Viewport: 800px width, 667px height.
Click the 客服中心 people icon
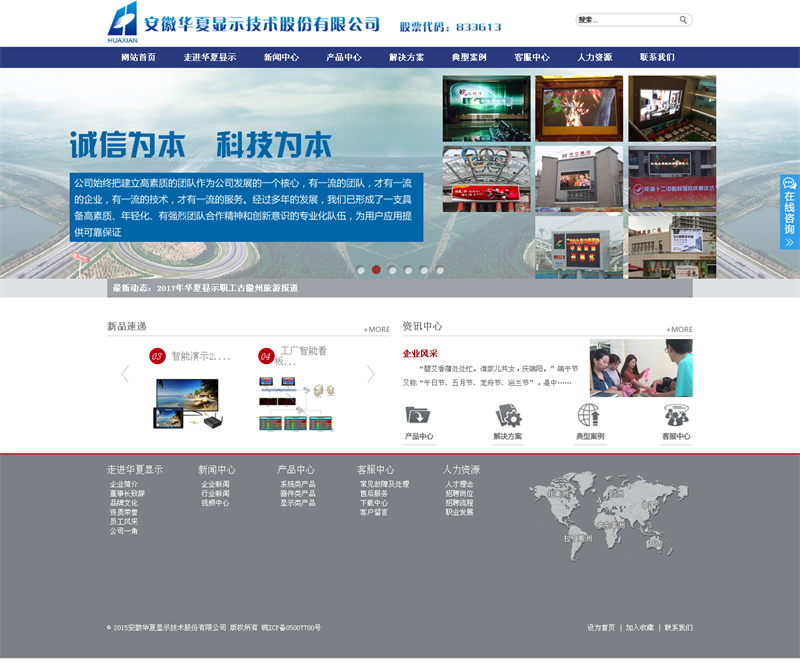coord(677,415)
